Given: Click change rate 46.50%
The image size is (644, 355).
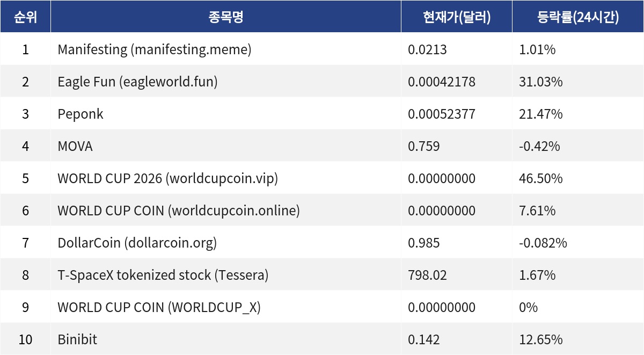Looking at the screenshot, I should pos(541,179).
